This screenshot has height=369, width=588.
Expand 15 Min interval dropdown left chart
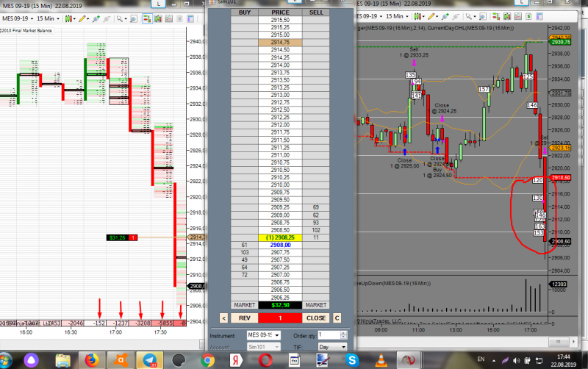coord(58,19)
